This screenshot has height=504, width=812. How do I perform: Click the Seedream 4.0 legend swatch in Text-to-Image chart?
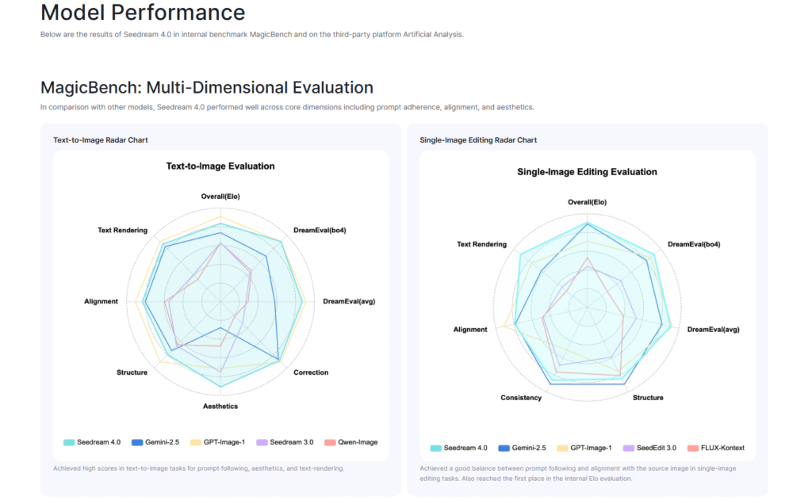69,442
